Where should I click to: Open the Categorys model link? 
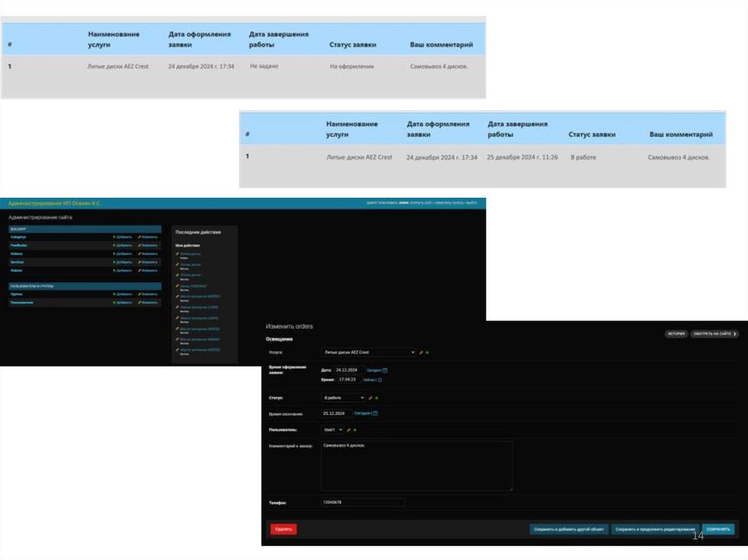tap(18, 237)
